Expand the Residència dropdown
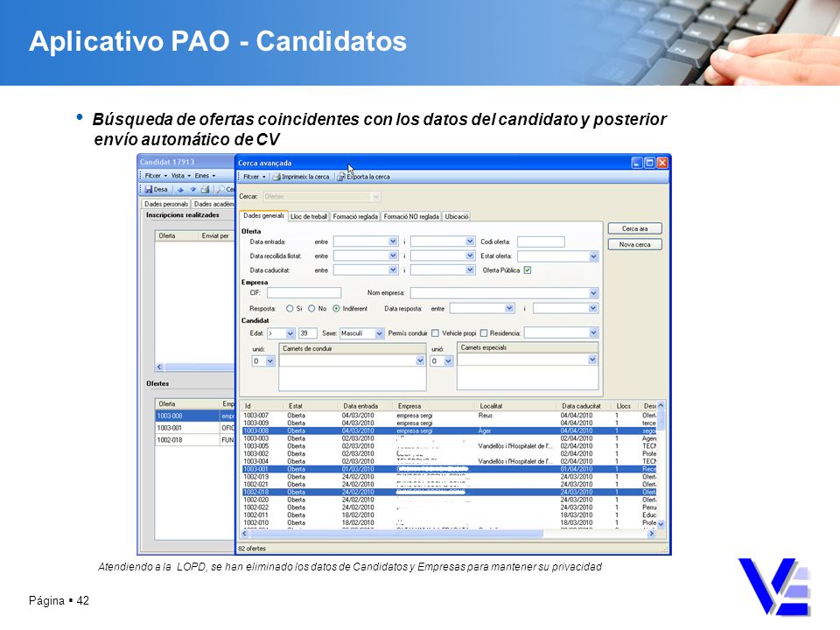This screenshot has width=840, height=630. tap(593, 333)
